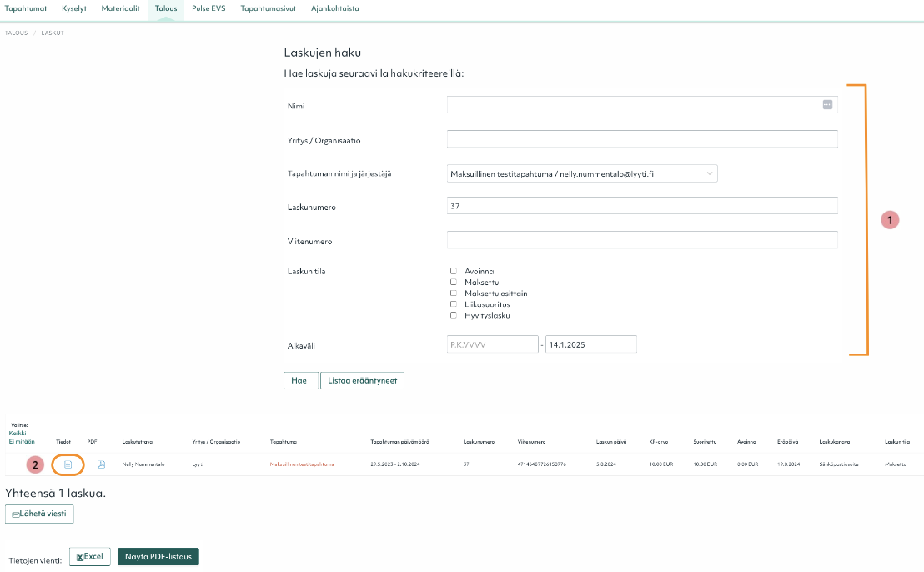Open the Tapahtuman nimi ja järjestäjä dropdown

[x=582, y=173]
